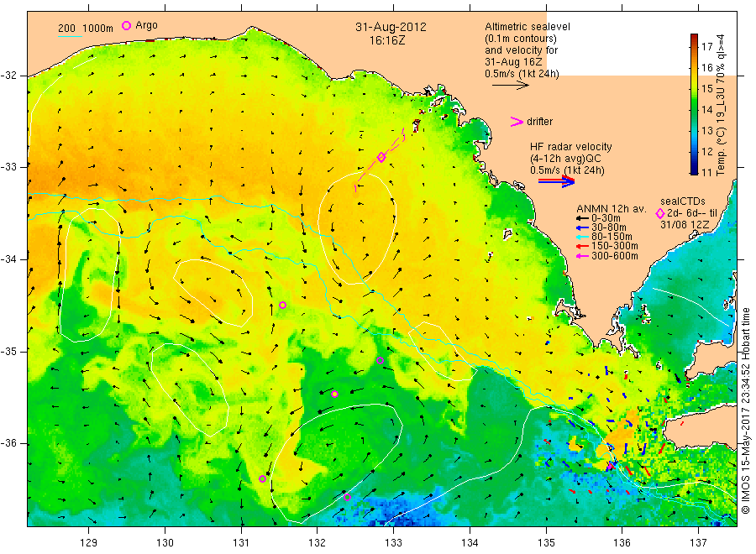Click the red and blue HF radar arrow
This screenshot has height=554, width=756.
[x=556, y=181]
